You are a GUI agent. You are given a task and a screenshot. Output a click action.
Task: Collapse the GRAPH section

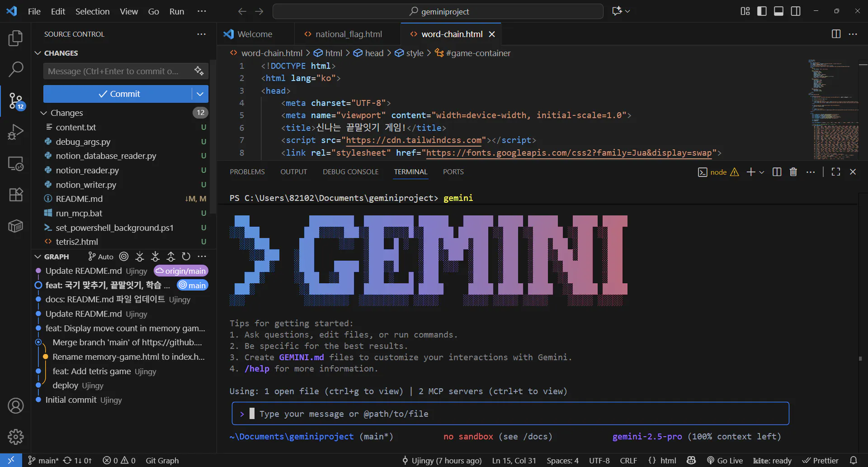(x=38, y=257)
